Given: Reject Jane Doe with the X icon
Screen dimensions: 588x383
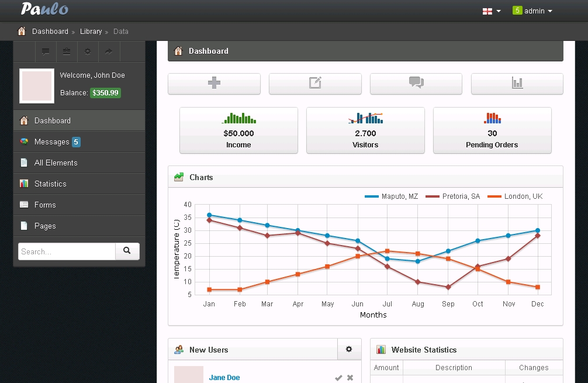Looking at the screenshot, I should (x=350, y=378).
